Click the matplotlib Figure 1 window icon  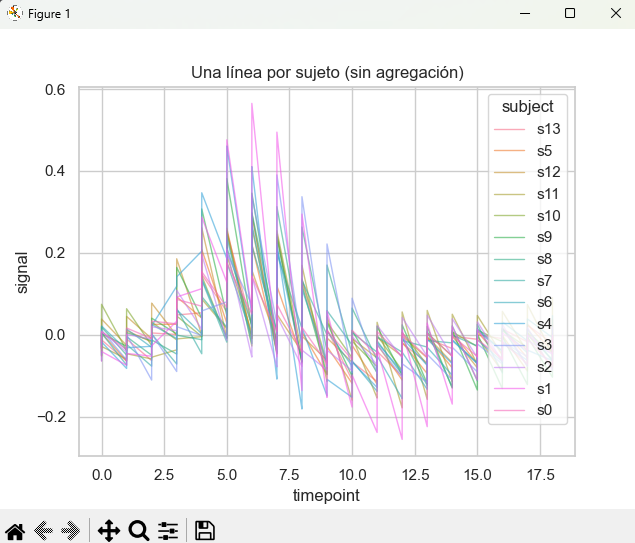pyautogui.click(x=15, y=13)
